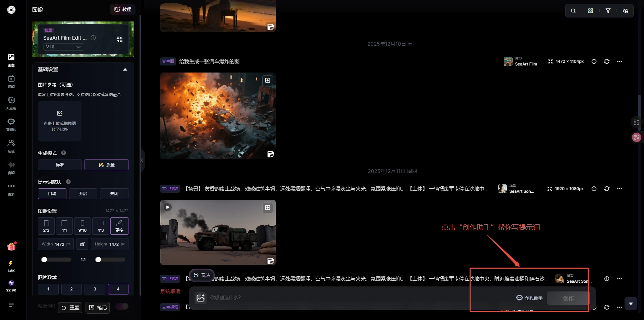Open the Audio section in sidebar
This screenshot has height=320, width=644.
pos(11,167)
